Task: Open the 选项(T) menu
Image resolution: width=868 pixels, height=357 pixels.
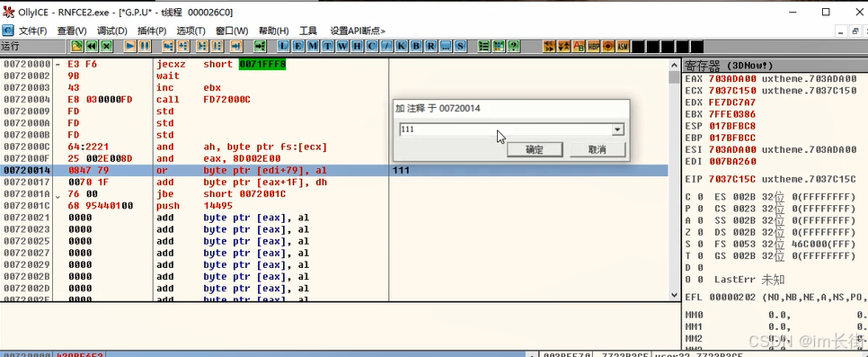Action: pyautogui.click(x=191, y=31)
